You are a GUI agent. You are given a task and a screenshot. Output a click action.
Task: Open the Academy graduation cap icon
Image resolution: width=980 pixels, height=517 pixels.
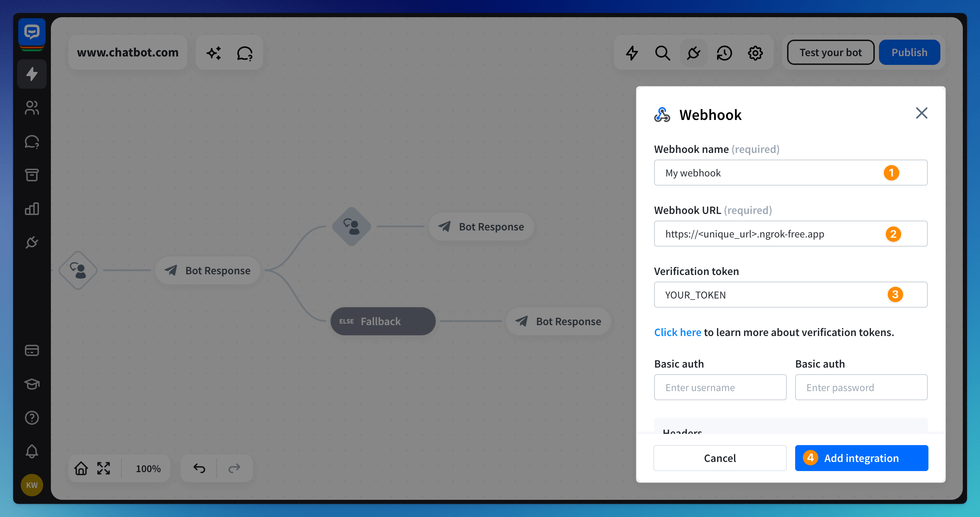pyautogui.click(x=32, y=384)
